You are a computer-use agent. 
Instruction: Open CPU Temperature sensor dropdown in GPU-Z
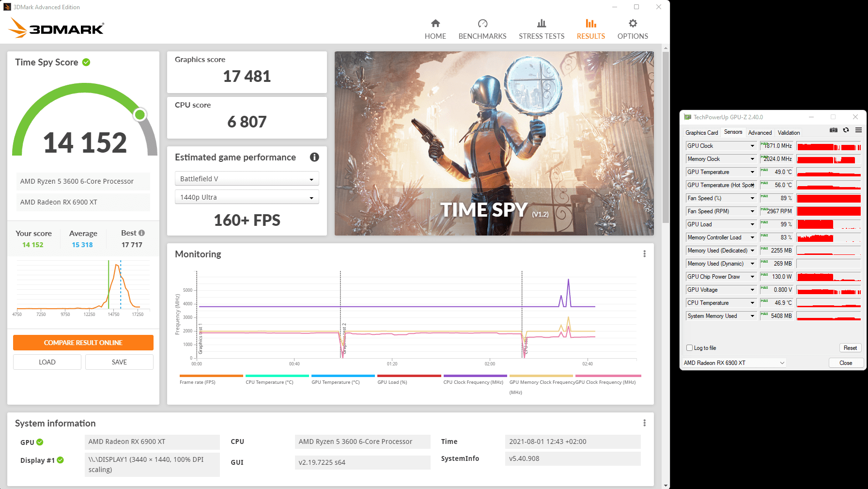[x=721, y=303]
